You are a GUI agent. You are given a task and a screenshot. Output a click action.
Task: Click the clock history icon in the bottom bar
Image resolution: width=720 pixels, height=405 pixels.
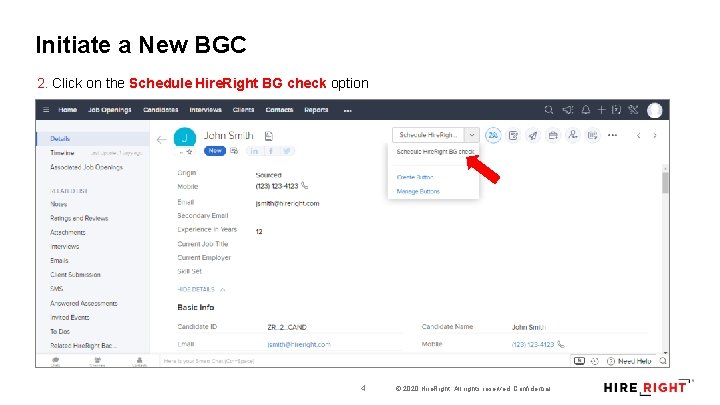(595, 361)
